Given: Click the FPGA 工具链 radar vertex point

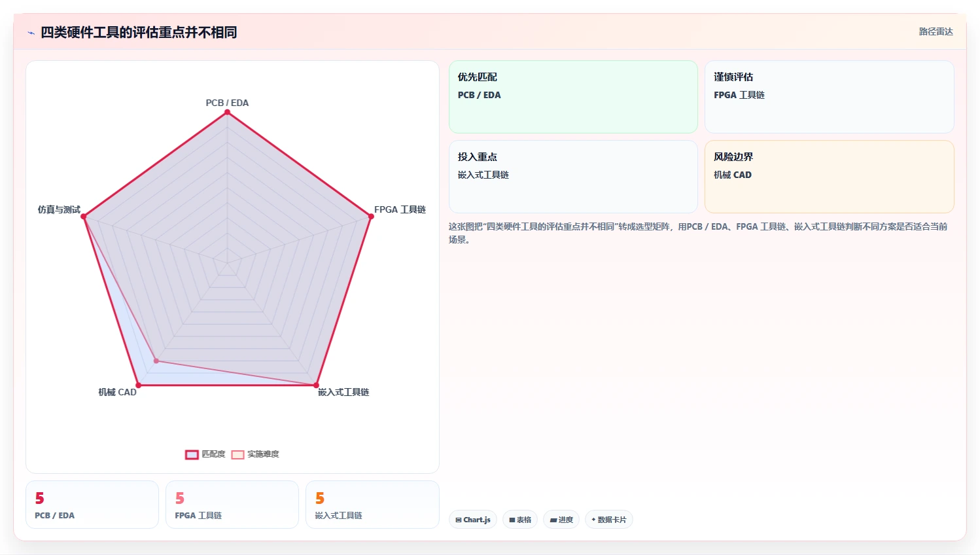Looking at the screenshot, I should (371, 216).
